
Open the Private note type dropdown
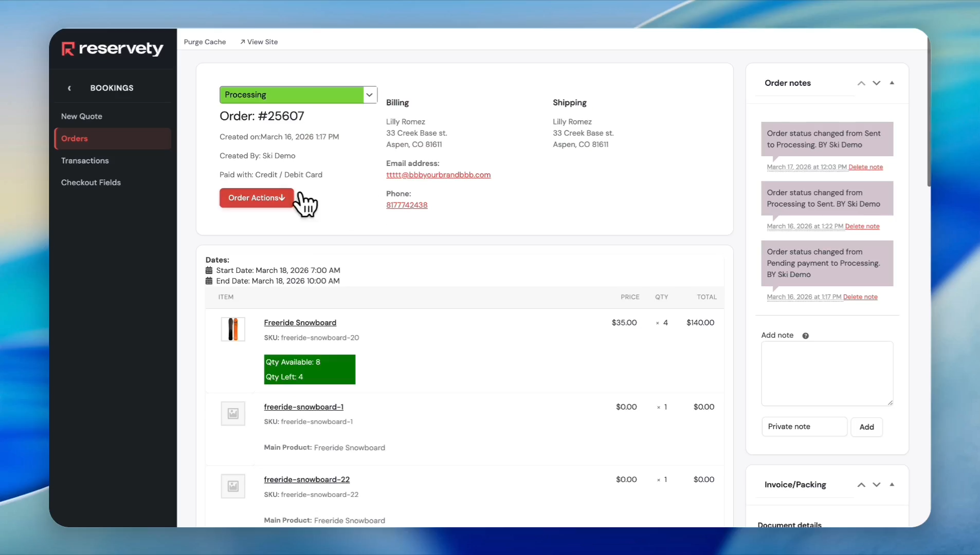point(804,427)
